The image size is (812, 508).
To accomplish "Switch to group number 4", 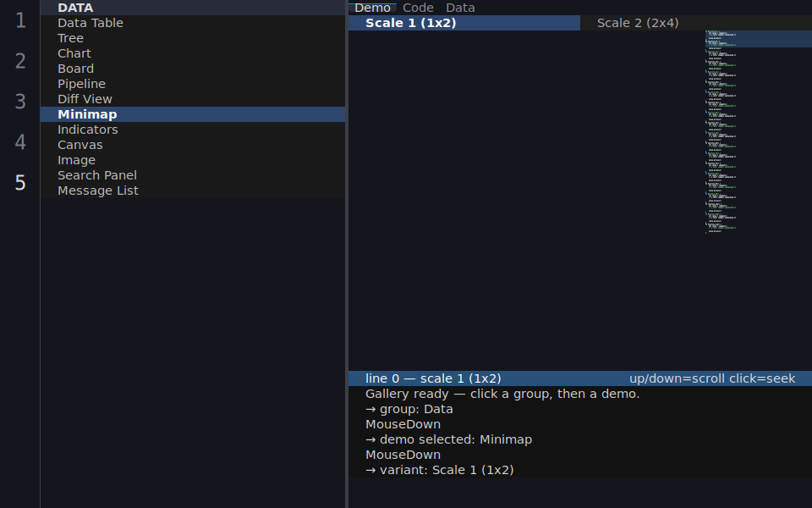I will (20, 142).
